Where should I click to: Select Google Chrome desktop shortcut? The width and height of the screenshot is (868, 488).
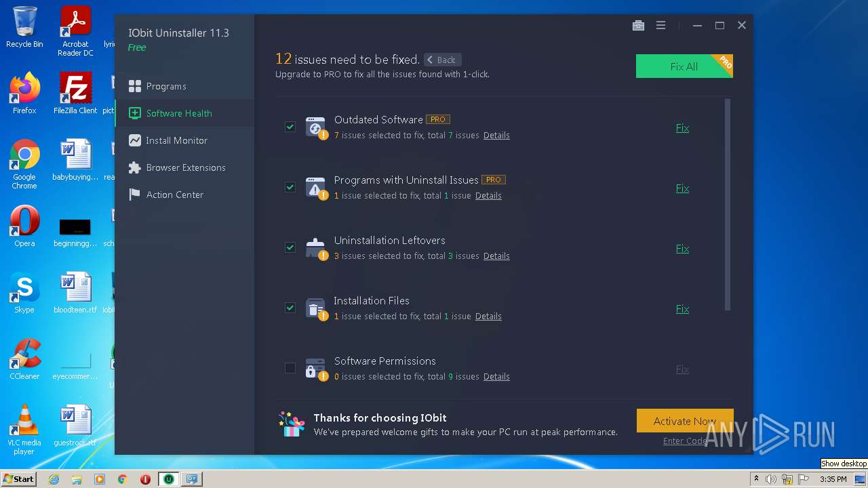pyautogui.click(x=24, y=164)
